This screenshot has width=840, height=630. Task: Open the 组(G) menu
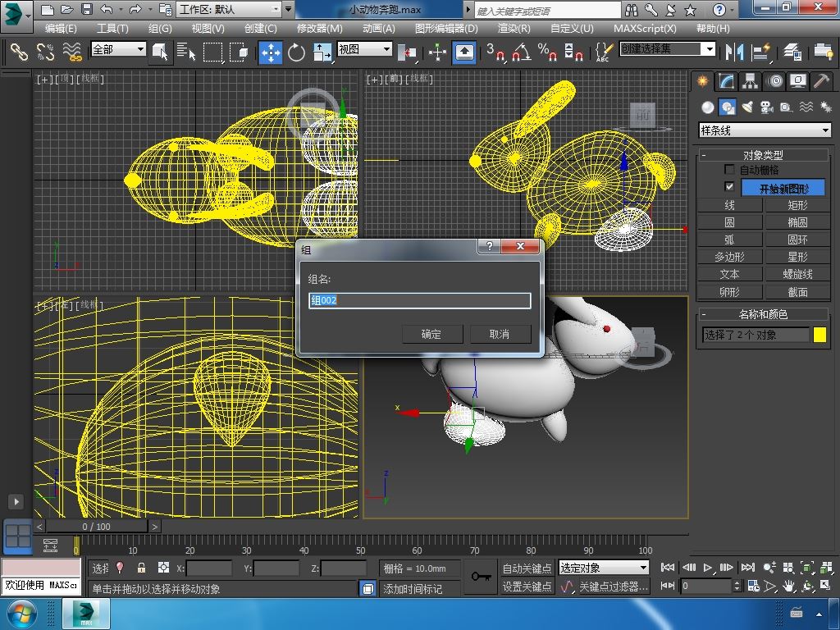160,29
